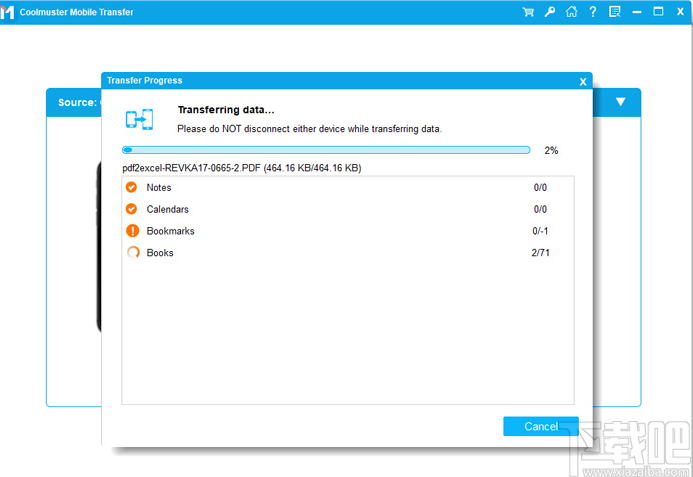The height and width of the screenshot is (477, 693).
Task: Click the Transferring data... heading
Action: 226,110
